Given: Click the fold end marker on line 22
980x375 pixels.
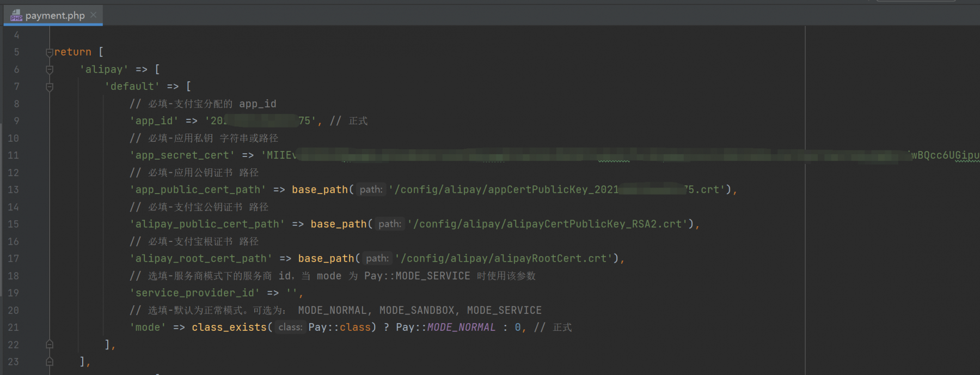Looking at the screenshot, I should click(x=50, y=344).
